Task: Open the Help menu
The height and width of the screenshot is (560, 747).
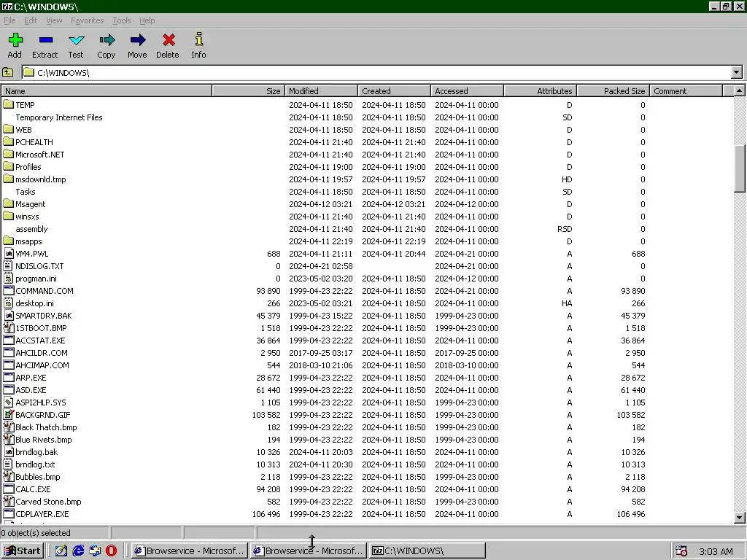Action: pyautogui.click(x=147, y=20)
